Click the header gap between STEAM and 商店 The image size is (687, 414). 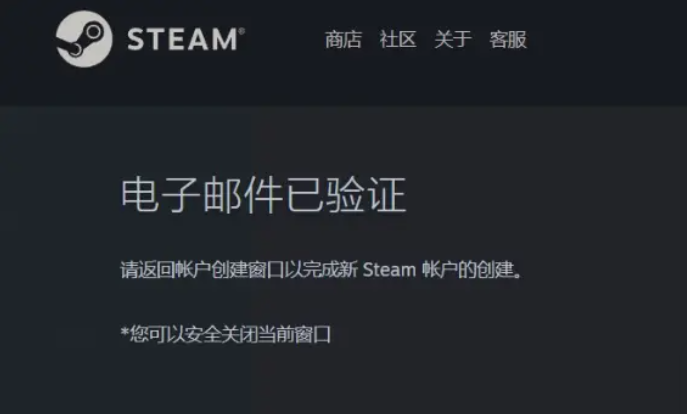point(285,40)
